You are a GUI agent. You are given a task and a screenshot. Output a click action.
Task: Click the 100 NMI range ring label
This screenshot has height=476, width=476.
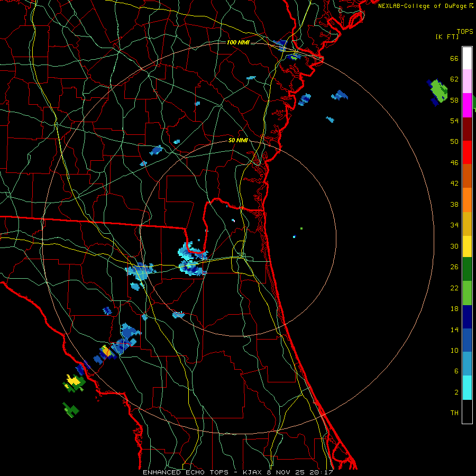[x=238, y=42]
